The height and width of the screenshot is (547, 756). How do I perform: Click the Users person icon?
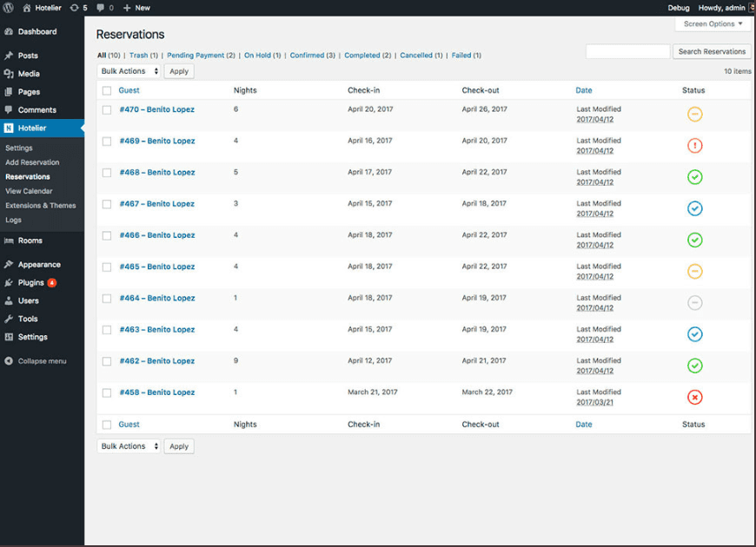point(9,300)
